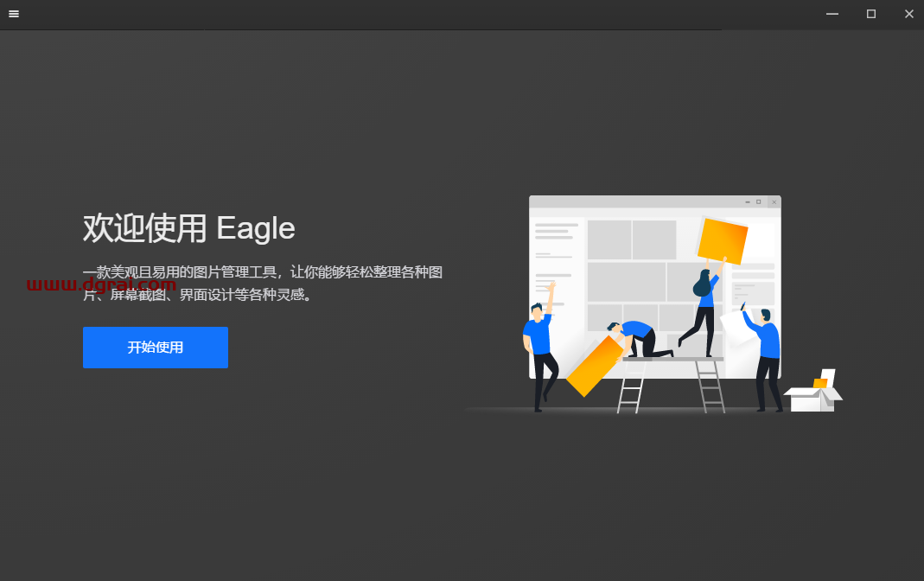The height and width of the screenshot is (581, 924).
Task: Click the 欢迎使用 Eagle heading
Action: click(188, 228)
